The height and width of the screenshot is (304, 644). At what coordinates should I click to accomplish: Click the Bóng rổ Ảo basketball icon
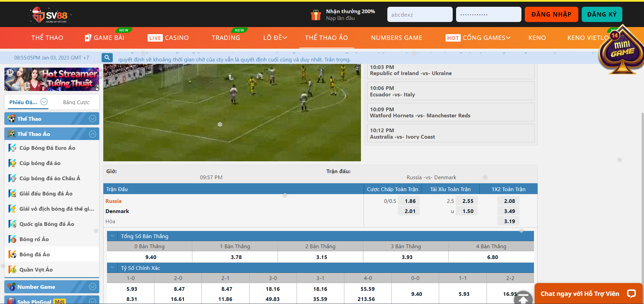(13, 239)
